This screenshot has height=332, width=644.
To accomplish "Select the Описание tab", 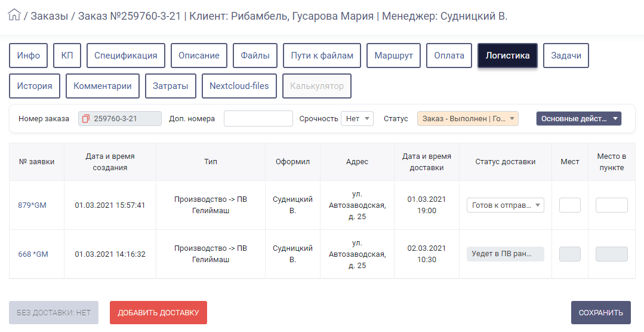I will coord(199,56).
